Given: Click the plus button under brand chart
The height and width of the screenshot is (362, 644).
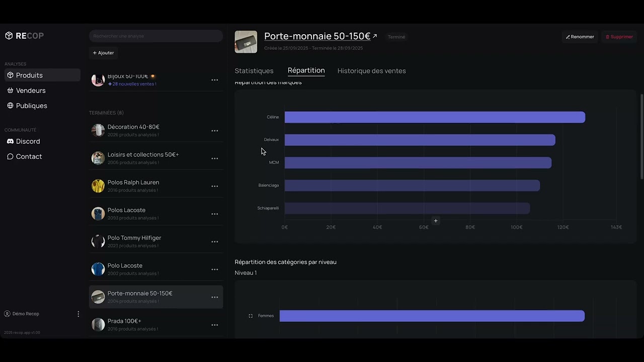Looking at the screenshot, I should click(436, 221).
